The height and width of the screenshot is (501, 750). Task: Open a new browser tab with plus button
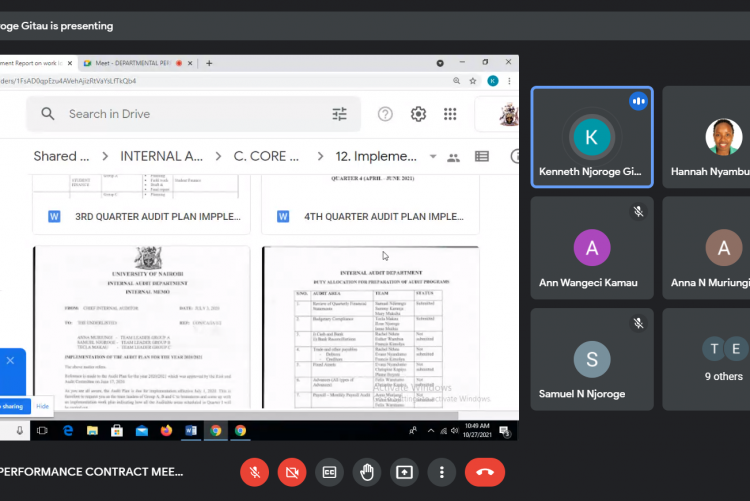[209, 63]
